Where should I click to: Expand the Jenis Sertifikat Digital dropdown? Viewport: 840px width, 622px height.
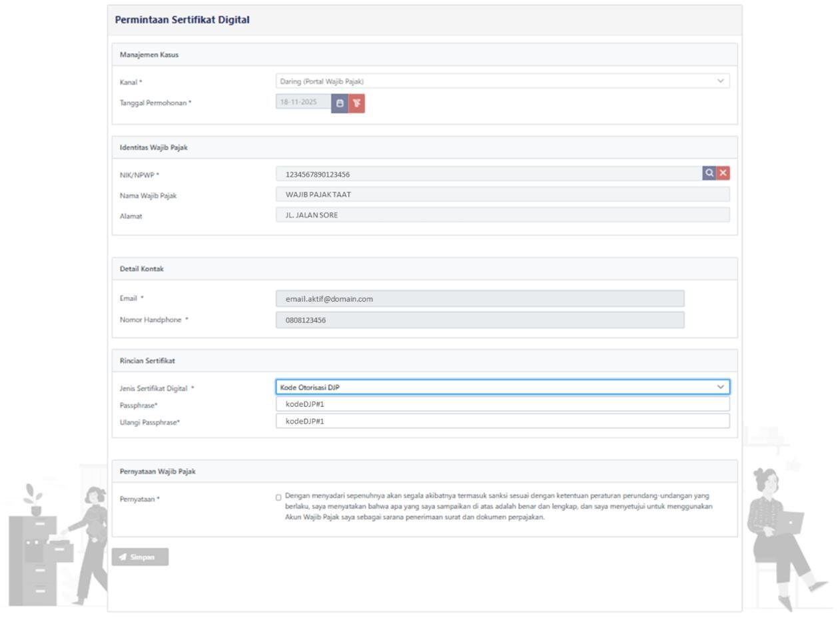[502, 387]
